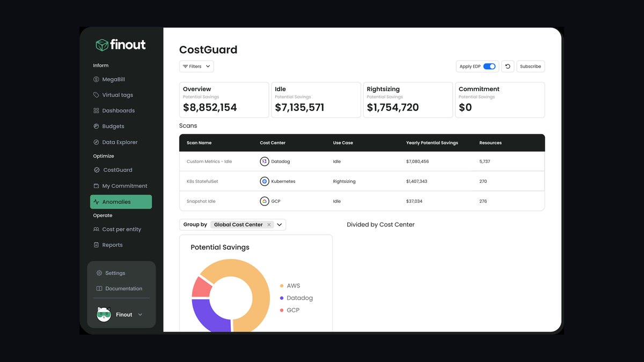Click the Kubernetes logo in the K8s StatefulSet row
This screenshot has height=362, width=644.
pyautogui.click(x=264, y=181)
